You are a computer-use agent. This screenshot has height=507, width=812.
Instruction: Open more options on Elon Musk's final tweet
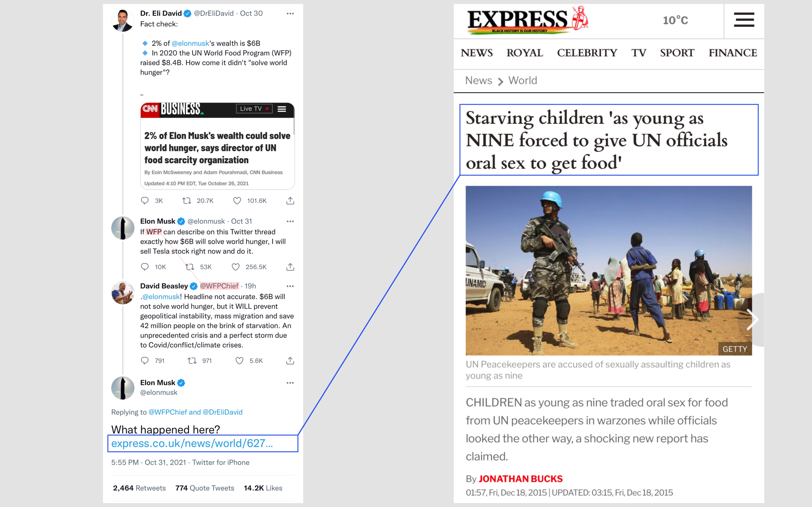pos(290,383)
